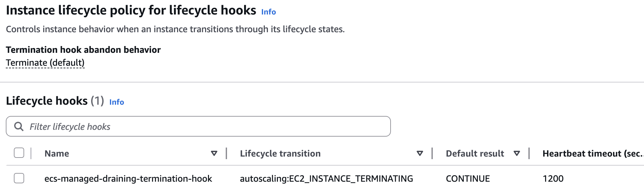Click Name column sort arrow

point(214,153)
